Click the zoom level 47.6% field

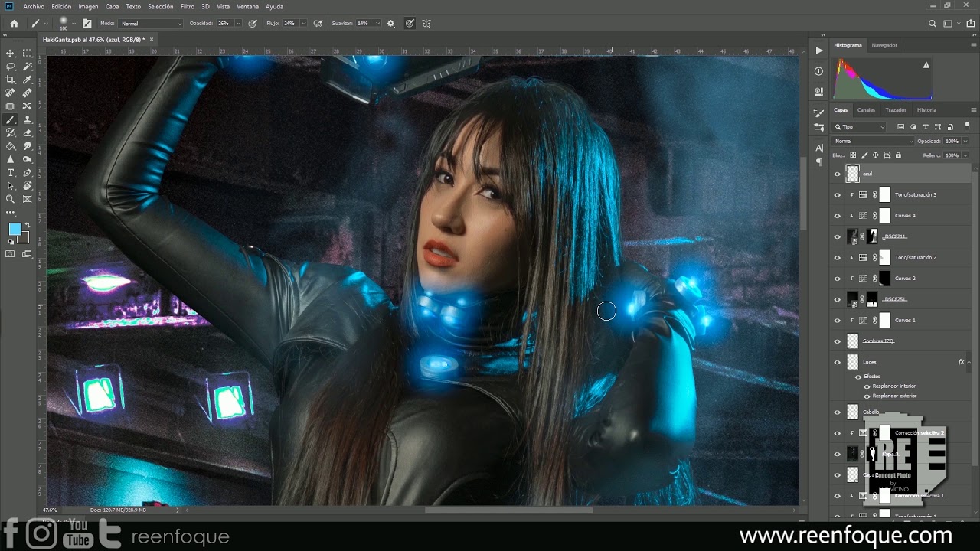click(x=50, y=510)
